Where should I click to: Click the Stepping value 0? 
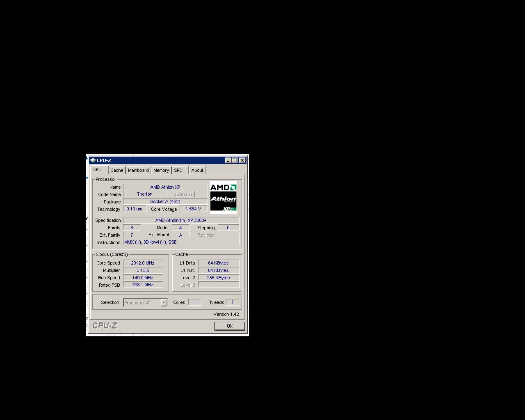coord(228,228)
